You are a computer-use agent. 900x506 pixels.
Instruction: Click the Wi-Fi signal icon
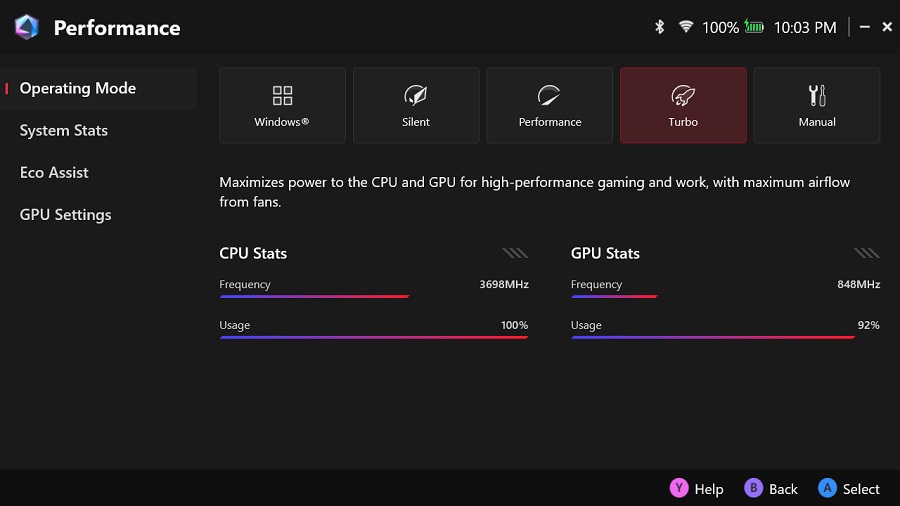pyautogui.click(x=686, y=28)
